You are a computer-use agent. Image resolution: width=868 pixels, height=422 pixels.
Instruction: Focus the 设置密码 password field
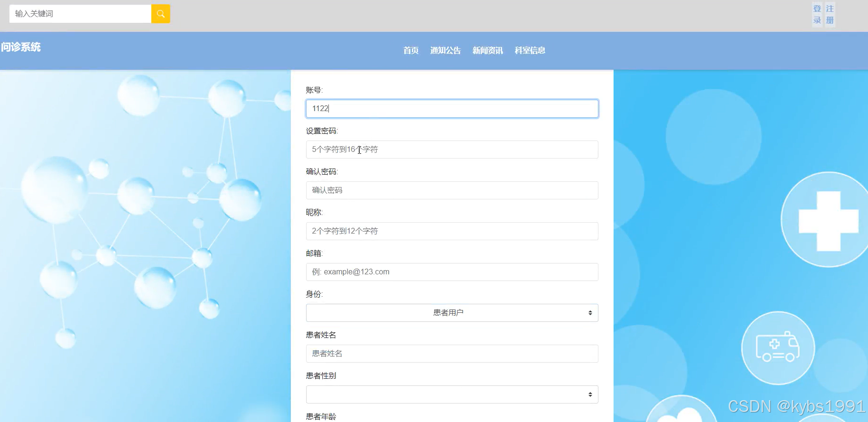[452, 150]
